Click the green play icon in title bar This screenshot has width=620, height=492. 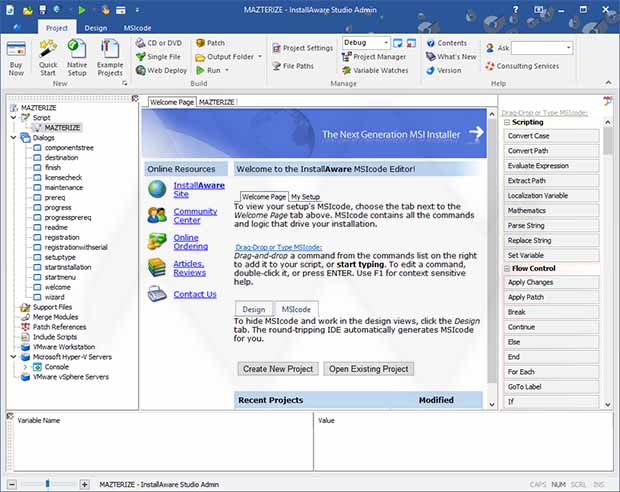point(82,10)
